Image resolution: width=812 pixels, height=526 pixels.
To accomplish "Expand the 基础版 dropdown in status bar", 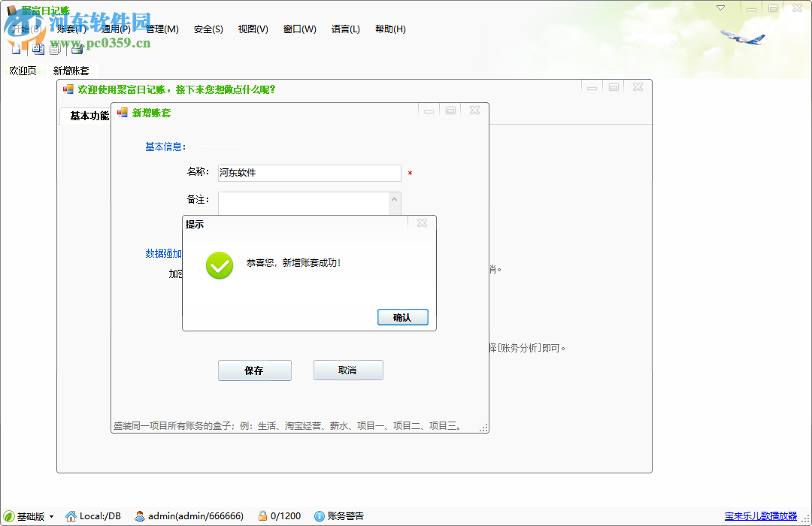I will click(x=53, y=516).
